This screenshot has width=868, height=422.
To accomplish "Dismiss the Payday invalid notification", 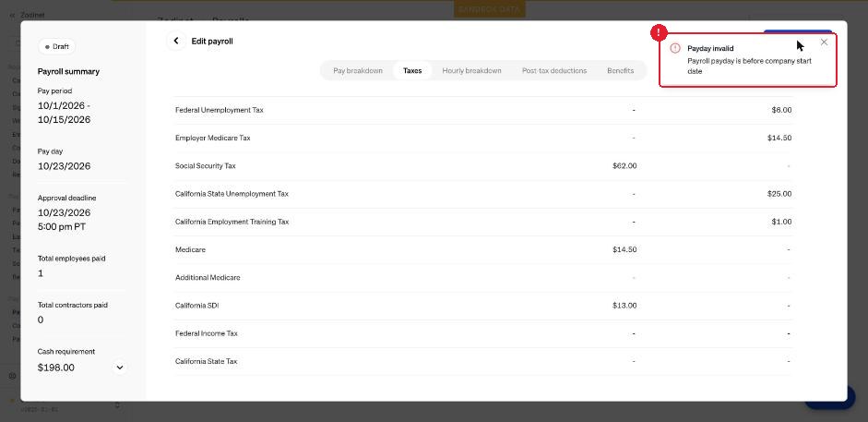I will (824, 42).
